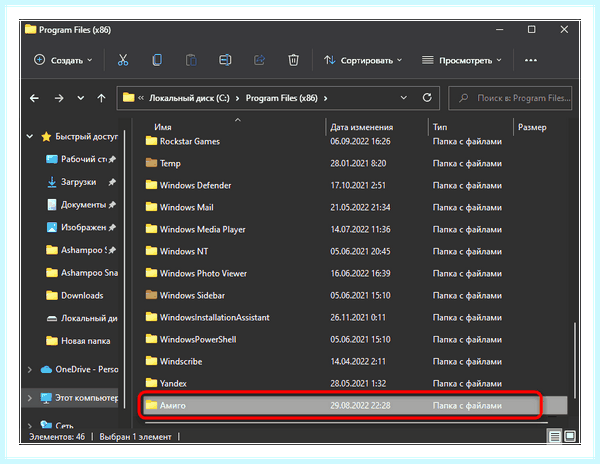600x464 pixels.
Task: Click the folder icon in address bar
Action: tap(129, 98)
